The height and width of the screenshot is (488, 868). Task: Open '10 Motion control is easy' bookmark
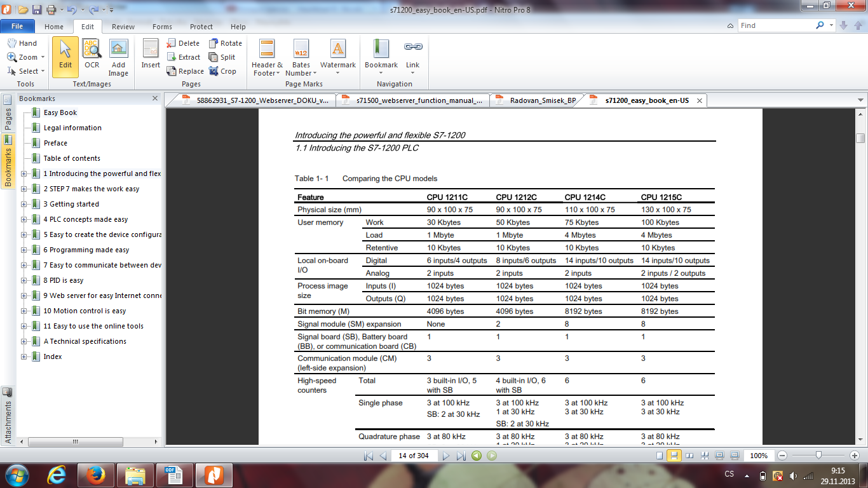point(85,311)
